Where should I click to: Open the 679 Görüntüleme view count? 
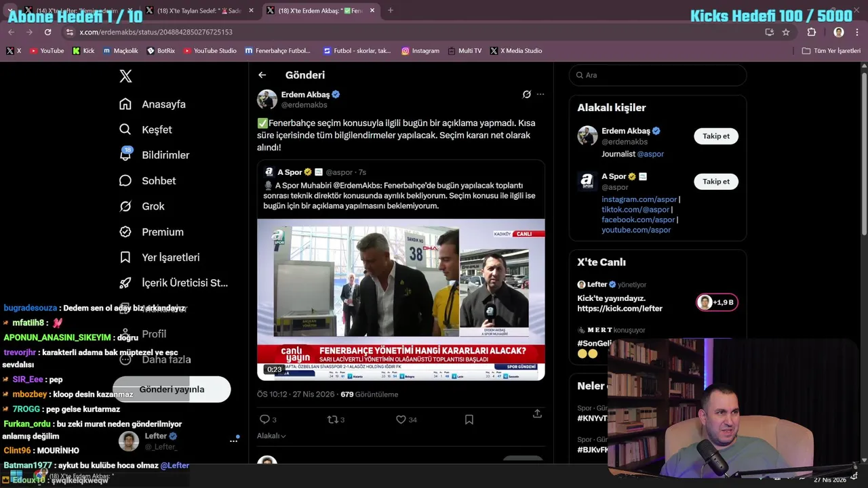(369, 394)
